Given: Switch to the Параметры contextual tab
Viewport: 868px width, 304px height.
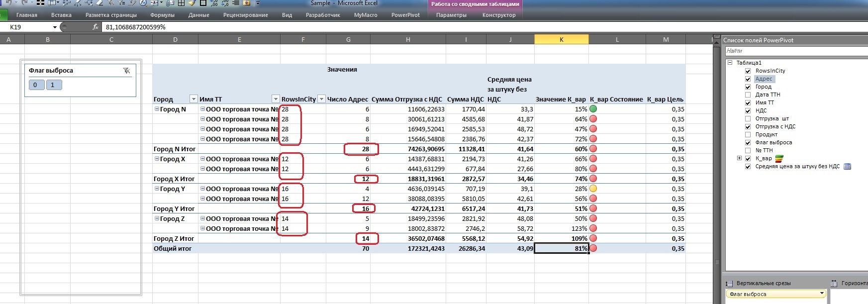Looking at the screenshot, I should 451,15.
